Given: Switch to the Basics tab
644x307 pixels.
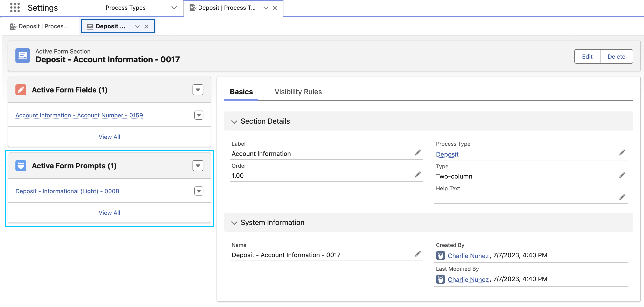Looking at the screenshot, I should [241, 92].
